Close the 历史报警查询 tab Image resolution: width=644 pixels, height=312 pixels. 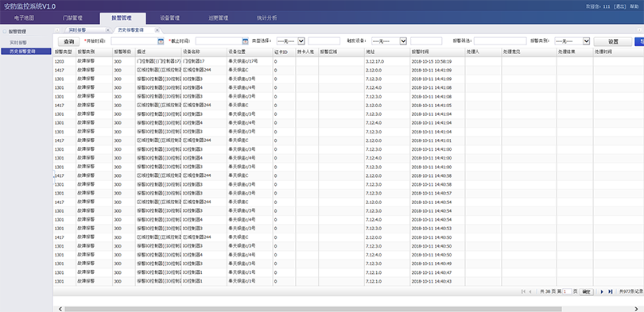pyautogui.click(x=157, y=30)
